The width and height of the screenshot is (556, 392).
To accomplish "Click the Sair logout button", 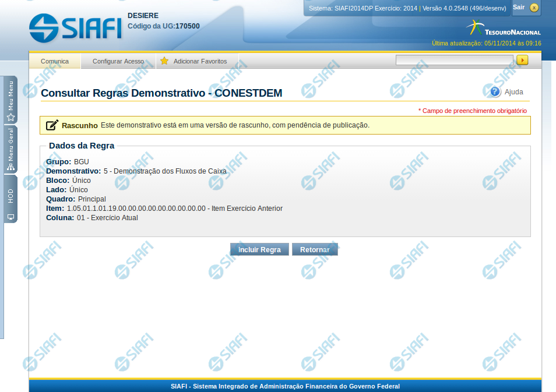I will [519, 7].
